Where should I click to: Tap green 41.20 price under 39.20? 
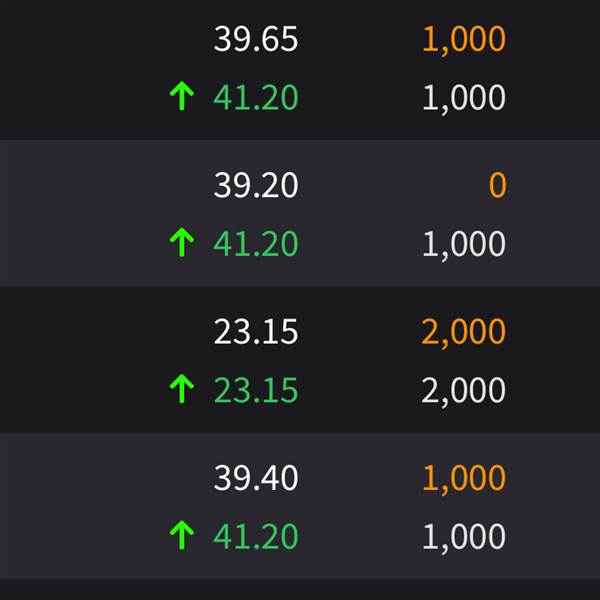click(x=256, y=243)
